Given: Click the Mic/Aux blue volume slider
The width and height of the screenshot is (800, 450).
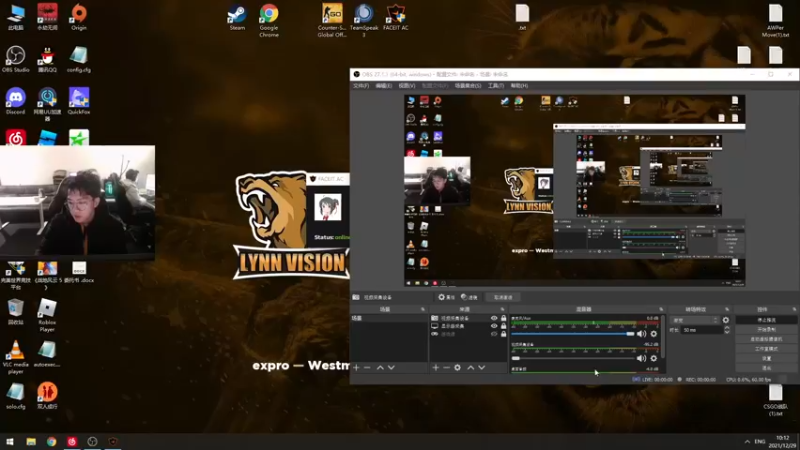Looking at the screenshot, I should 572,334.
